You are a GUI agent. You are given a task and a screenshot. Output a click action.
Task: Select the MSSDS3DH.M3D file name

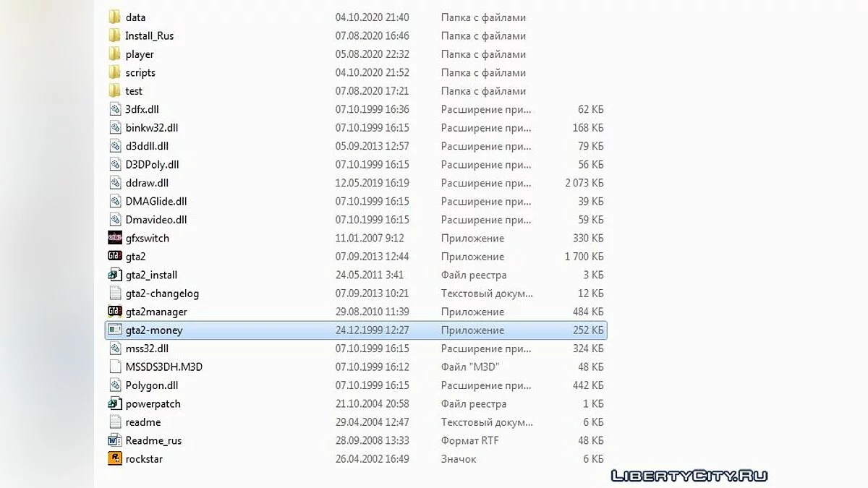click(x=163, y=367)
